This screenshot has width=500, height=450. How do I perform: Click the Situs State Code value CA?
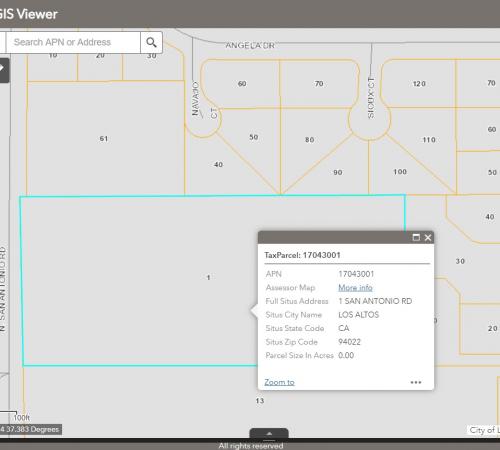[x=344, y=328]
